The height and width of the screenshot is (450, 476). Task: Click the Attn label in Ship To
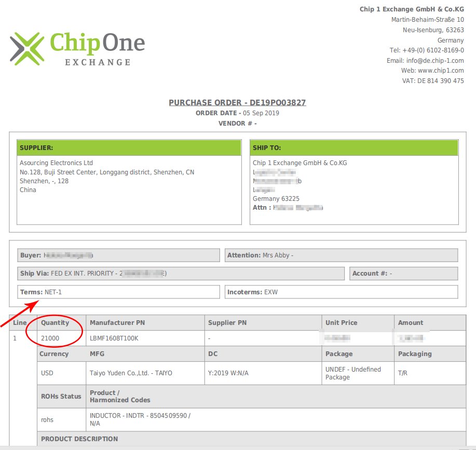click(262, 207)
